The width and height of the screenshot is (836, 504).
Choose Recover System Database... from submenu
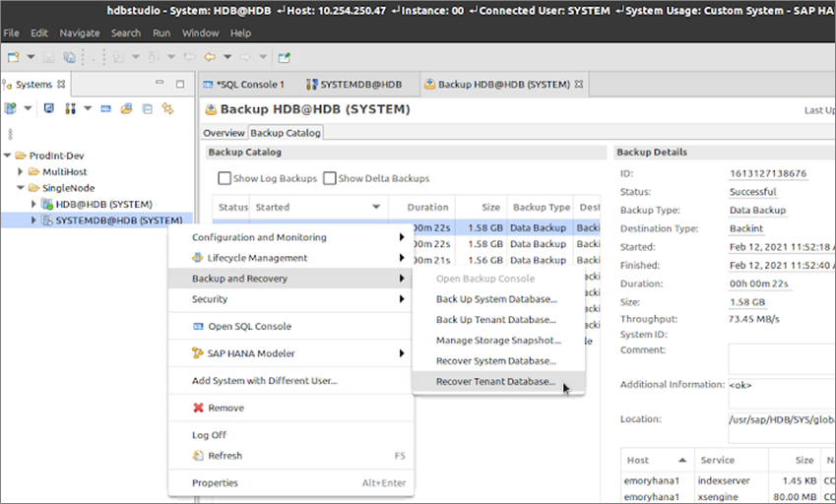coord(498,360)
